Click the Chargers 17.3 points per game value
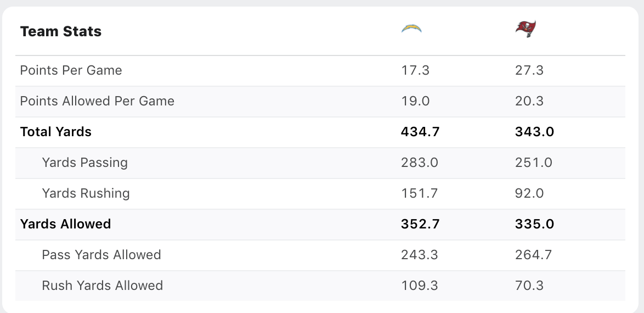This screenshot has width=644, height=313. (415, 70)
